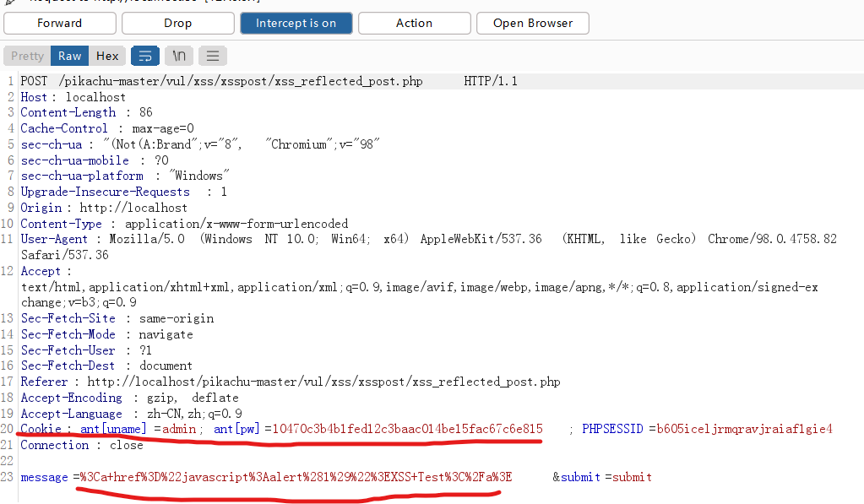Click the Forward button
The width and height of the screenshot is (864, 504).
[59, 23]
